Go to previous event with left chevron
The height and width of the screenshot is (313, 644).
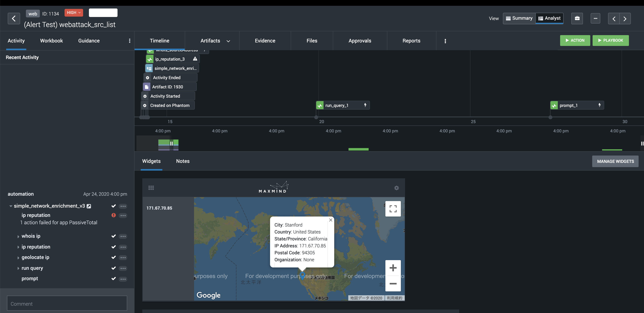[614, 19]
